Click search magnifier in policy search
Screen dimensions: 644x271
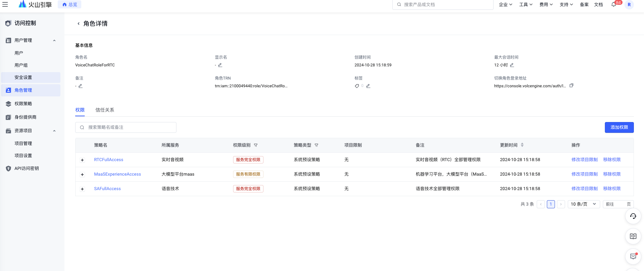[x=82, y=127]
